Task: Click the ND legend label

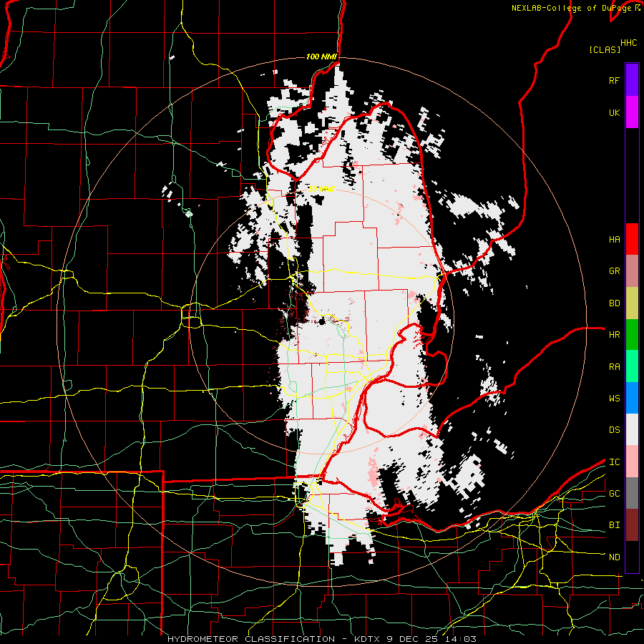Action: click(614, 557)
